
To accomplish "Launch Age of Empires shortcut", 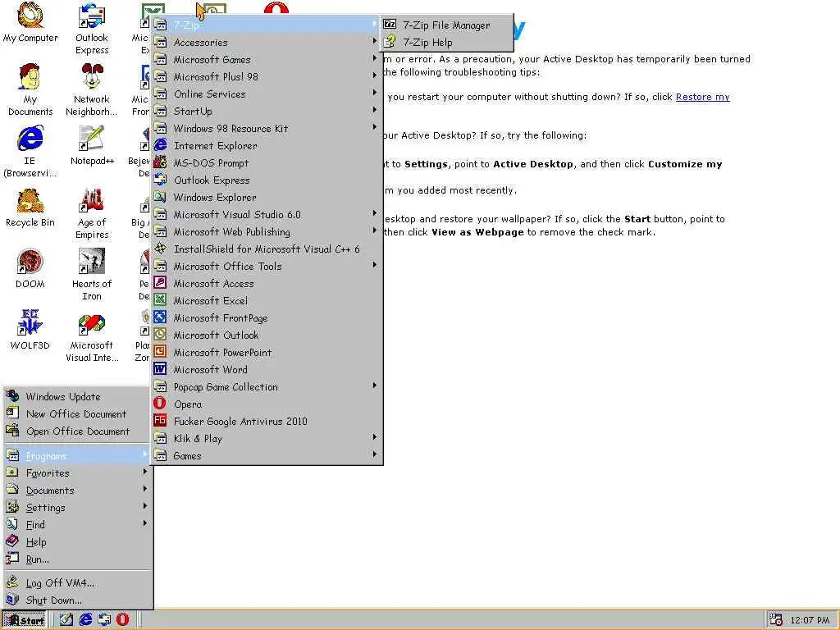I will tap(92, 212).
